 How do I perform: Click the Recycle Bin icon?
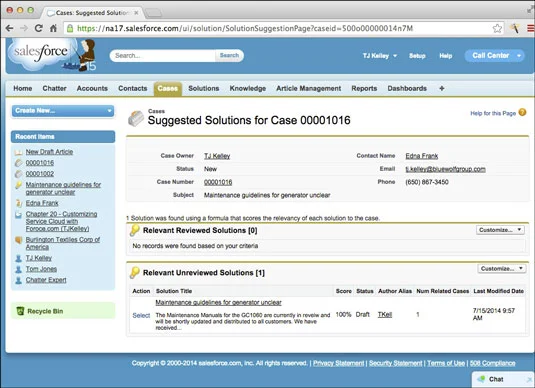(20, 311)
